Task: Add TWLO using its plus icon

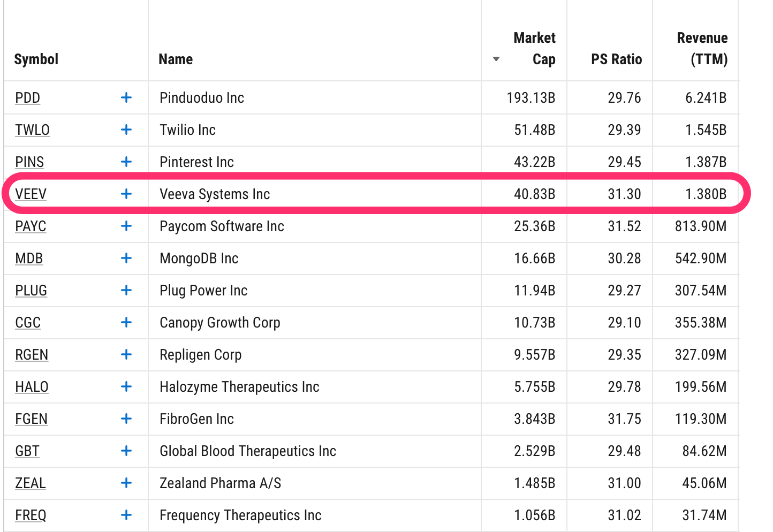Action: pos(126,130)
